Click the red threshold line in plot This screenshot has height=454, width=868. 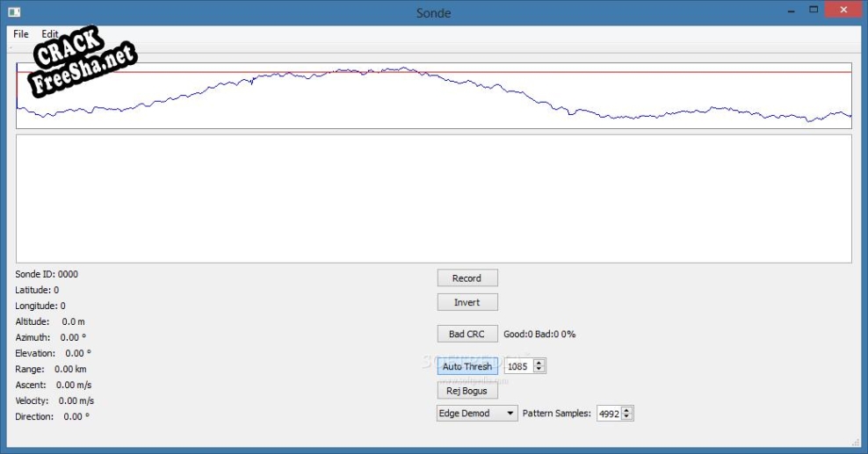click(x=615, y=72)
